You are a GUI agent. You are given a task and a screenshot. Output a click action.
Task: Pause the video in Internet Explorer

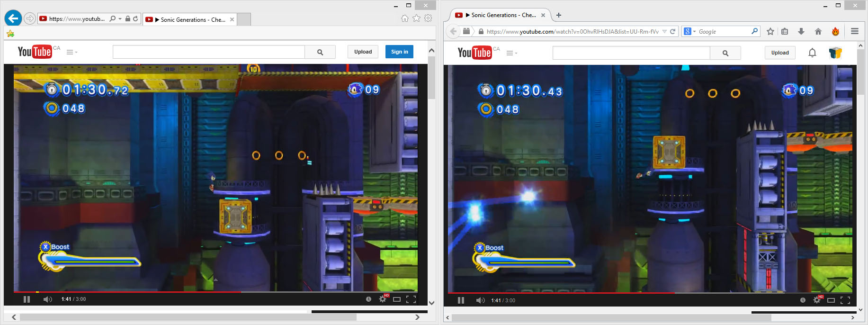[27, 299]
